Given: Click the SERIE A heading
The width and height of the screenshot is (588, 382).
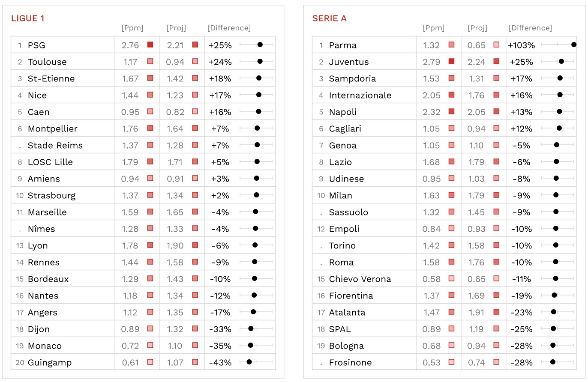Looking at the screenshot, I should [x=330, y=18].
